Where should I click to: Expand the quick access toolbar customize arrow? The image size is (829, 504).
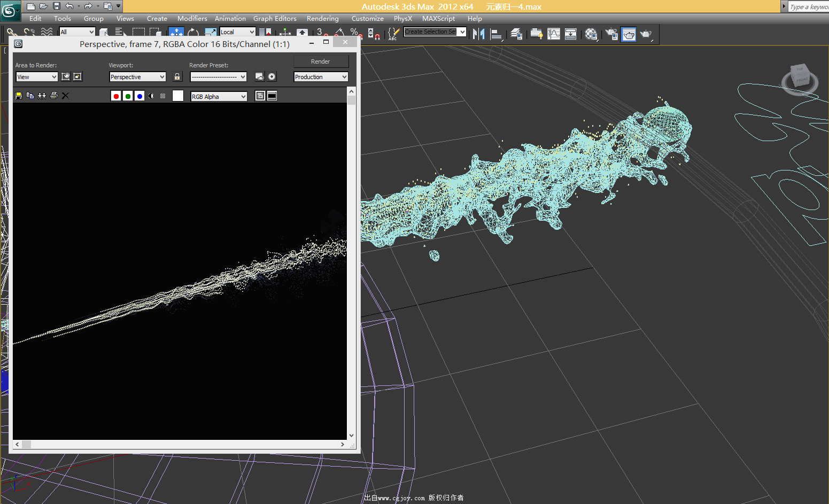click(119, 6)
